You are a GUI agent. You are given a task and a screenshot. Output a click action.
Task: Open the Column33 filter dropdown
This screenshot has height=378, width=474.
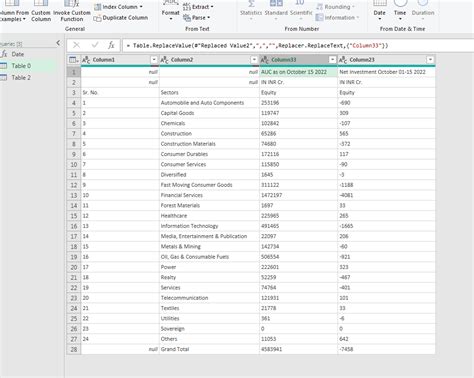coord(332,60)
